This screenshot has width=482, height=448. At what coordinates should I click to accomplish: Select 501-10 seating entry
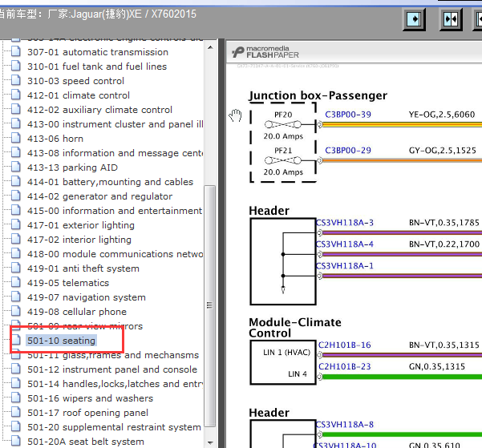[x=61, y=341]
